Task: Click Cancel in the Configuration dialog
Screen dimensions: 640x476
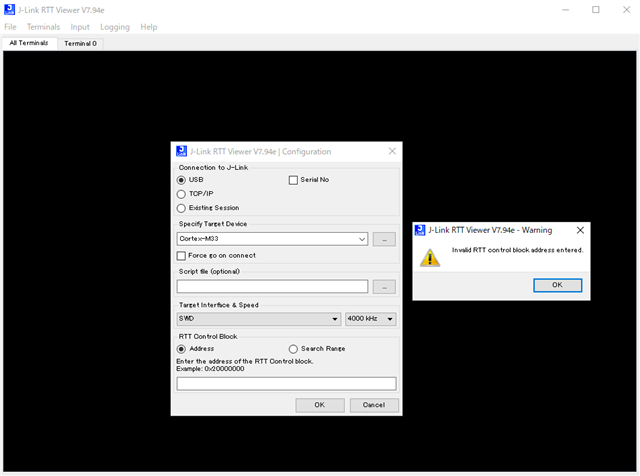Action: pyautogui.click(x=374, y=405)
